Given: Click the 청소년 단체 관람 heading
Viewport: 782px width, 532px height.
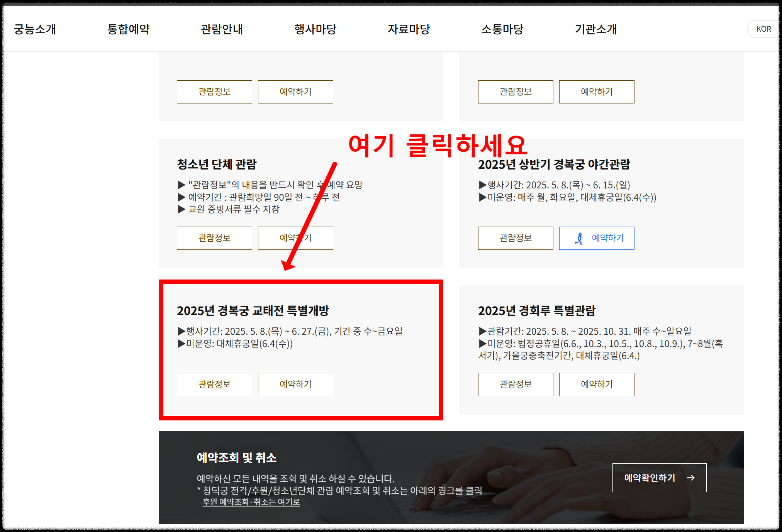Looking at the screenshot, I should coord(217,164).
